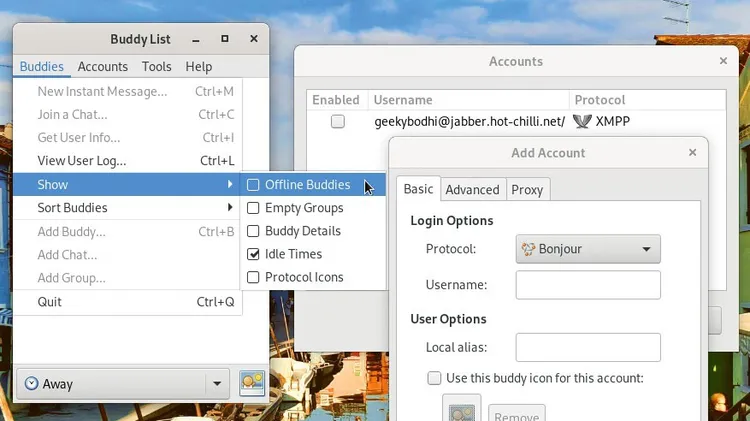
Task: Maximize the Buddy List window
Action: [x=225, y=39]
